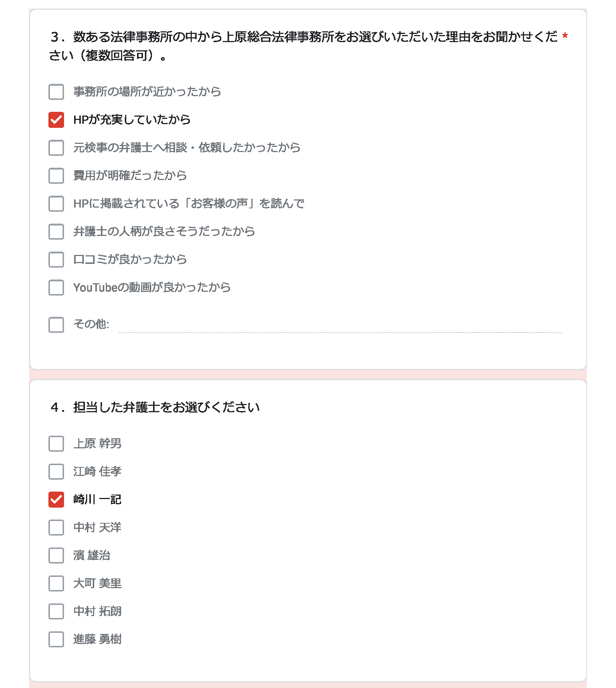Click the question 3 title text

(304, 46)
